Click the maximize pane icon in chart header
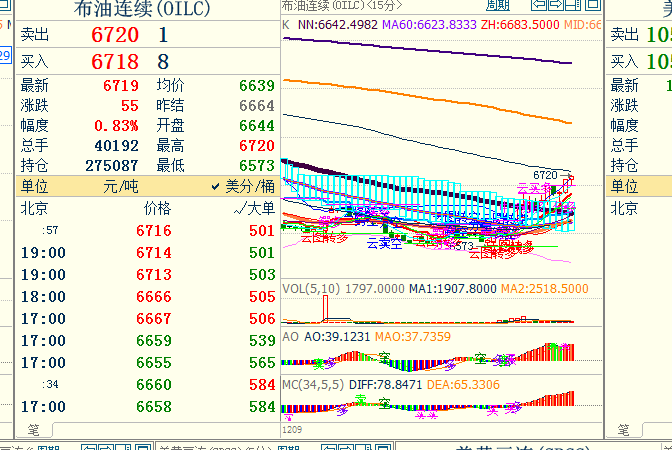The width and height of the screenshot is (672, 450). 594,6
